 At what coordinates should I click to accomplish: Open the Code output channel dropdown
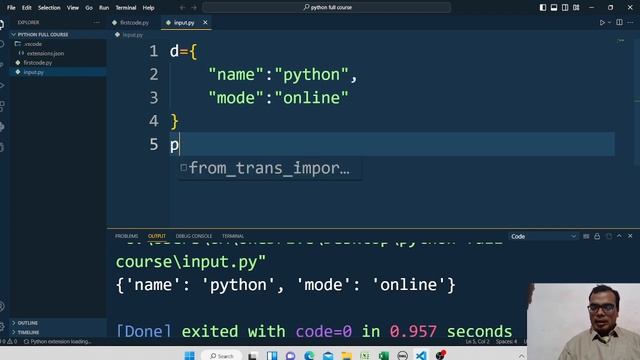[x=543, y=236]
